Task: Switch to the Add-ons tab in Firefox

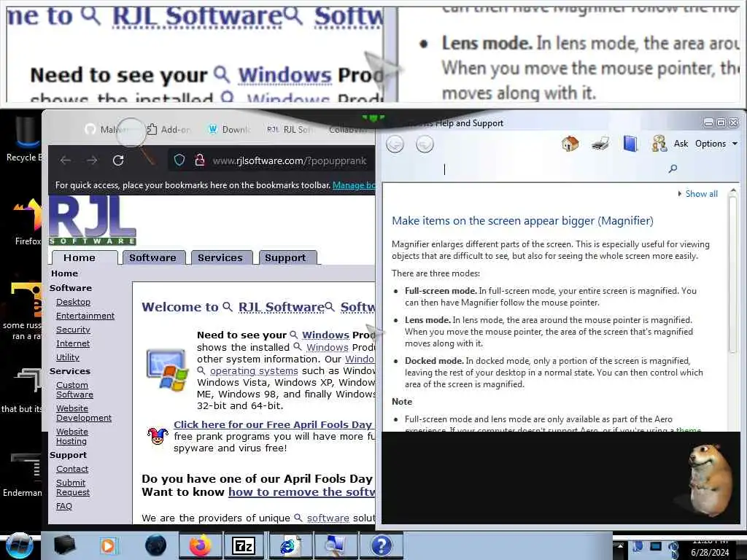Action: tap(169, 130)
